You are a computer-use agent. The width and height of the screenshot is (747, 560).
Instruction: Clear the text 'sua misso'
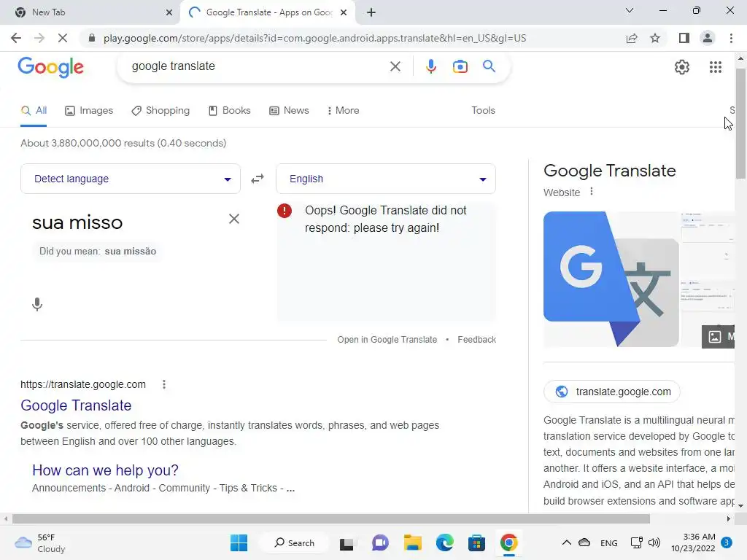pos(234,219)
